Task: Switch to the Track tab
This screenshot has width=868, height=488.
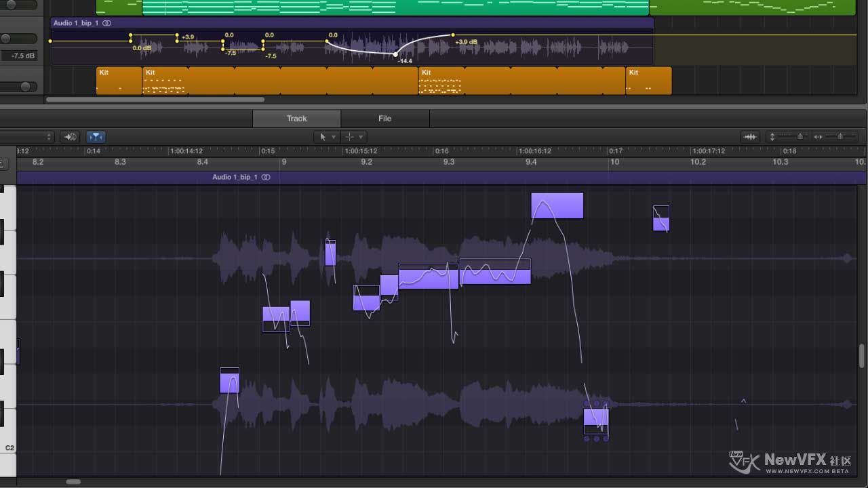Action: 296,119
